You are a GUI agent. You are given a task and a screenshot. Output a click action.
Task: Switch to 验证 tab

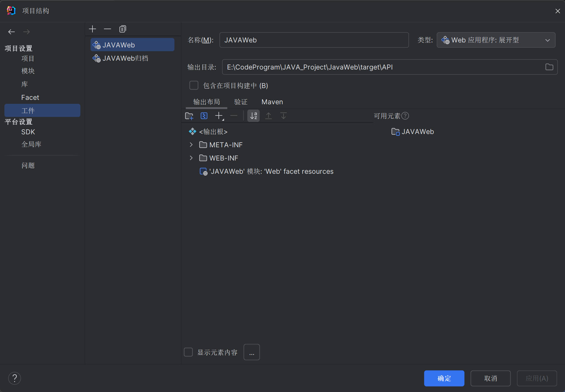pyautogui.click(x=241, y=102)
